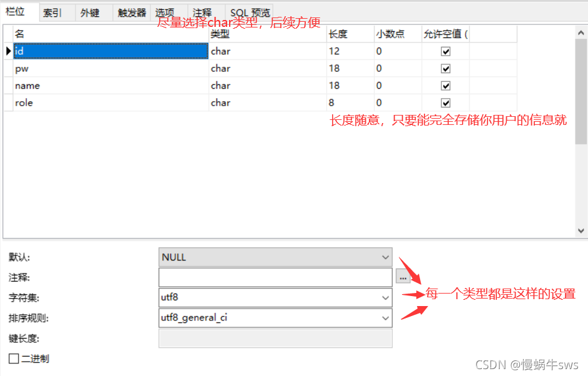
Task: Click the char type cell of name
Action: point(267,86)
